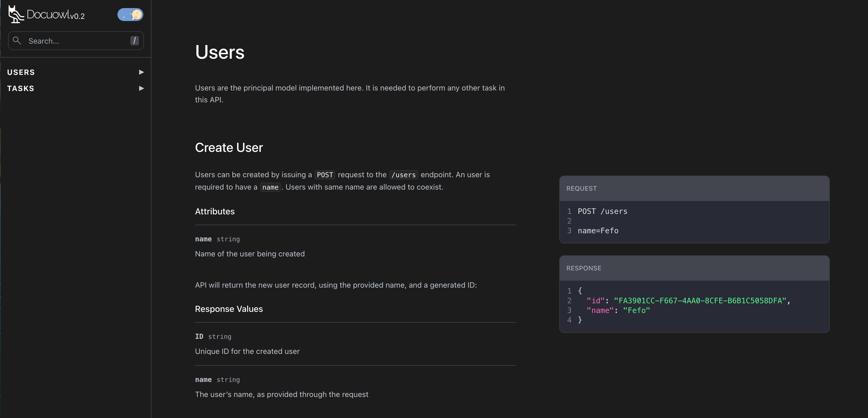Toggle the dark/light theme switch

tap(130, 15)
